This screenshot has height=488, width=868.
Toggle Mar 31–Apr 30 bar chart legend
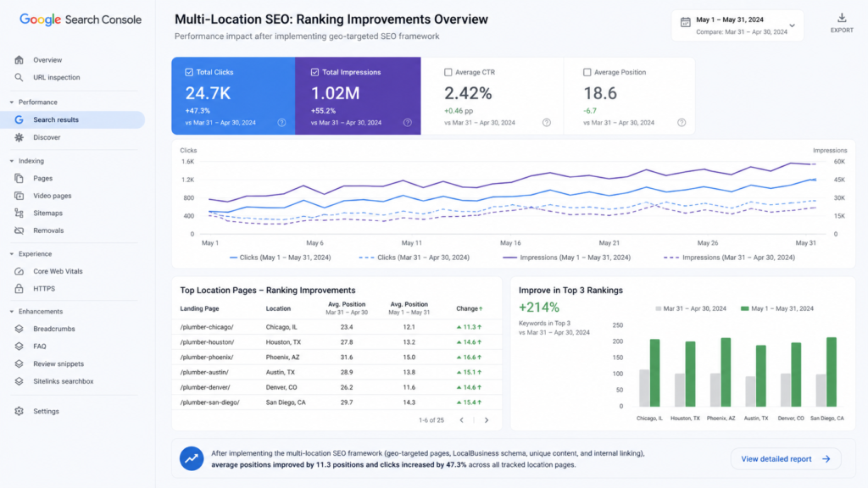(690, 308)
